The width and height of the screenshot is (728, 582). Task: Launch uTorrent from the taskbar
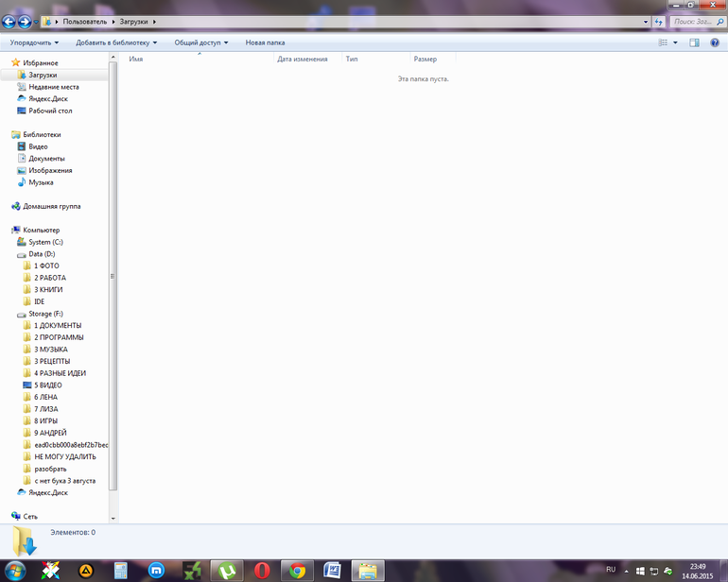[227, 571]
